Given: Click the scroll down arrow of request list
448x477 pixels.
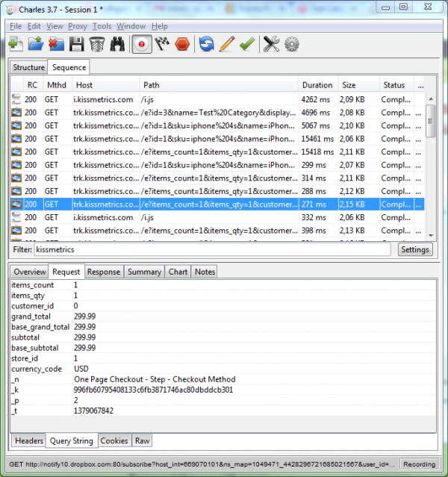Looking at the screenshot, I should coord(431,235).
